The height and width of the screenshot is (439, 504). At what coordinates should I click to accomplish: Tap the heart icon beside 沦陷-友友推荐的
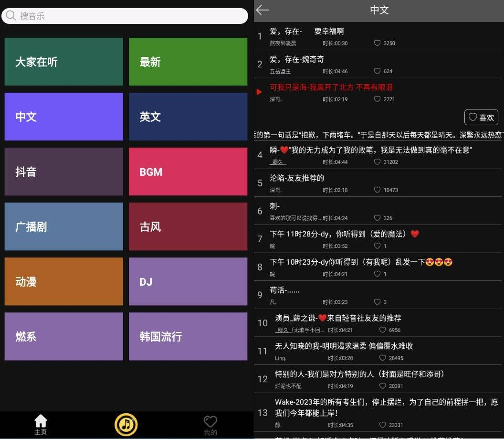(x=377, y=190)
